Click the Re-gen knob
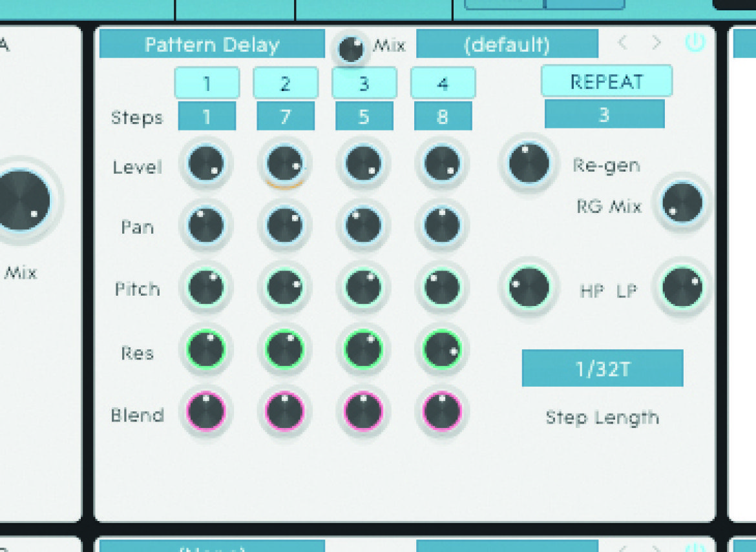Screen dimensions: 756x552 529,164
